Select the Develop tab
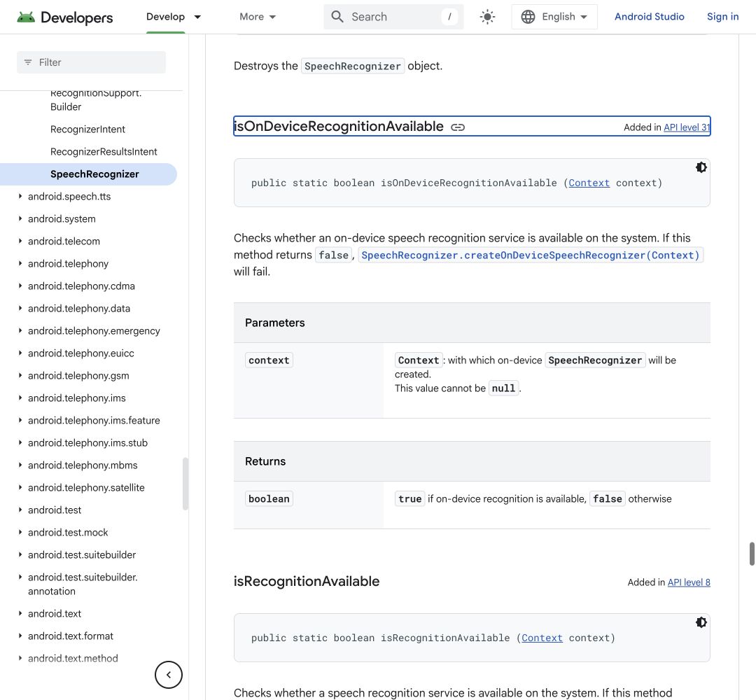Image resolution: width=756 pixels, height=700 pixels. coord(165,17)
